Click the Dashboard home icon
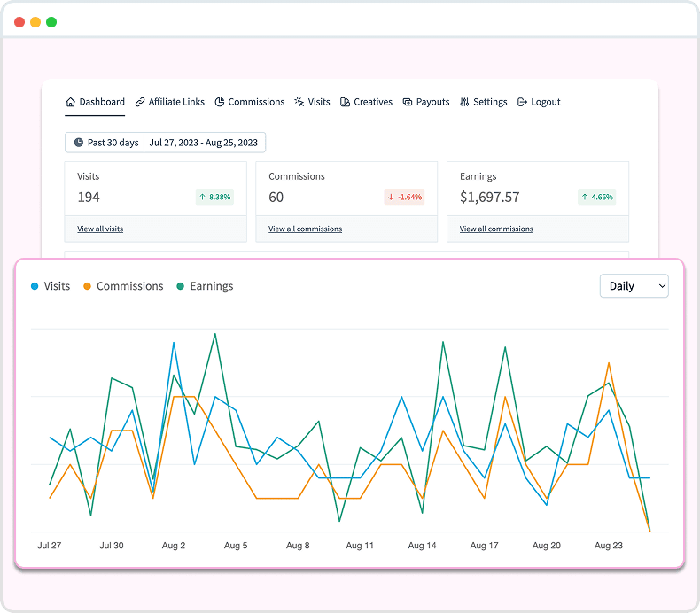The image size is (700, 613). click(71, 102)
